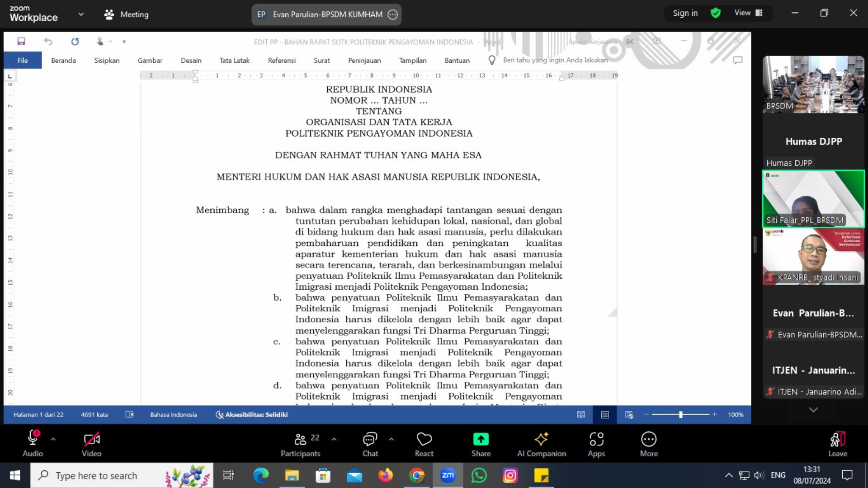Image resolution: width=868 pixels, height=488 pixels.
Task: Click the 100% zoom level
Action: 736,414
